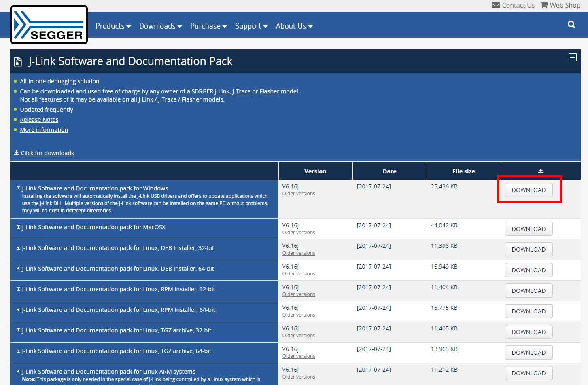This screenshot has width=588, height=385.
Task: Download the Linux DEB 32-bit pack
Action: (529, 250)
